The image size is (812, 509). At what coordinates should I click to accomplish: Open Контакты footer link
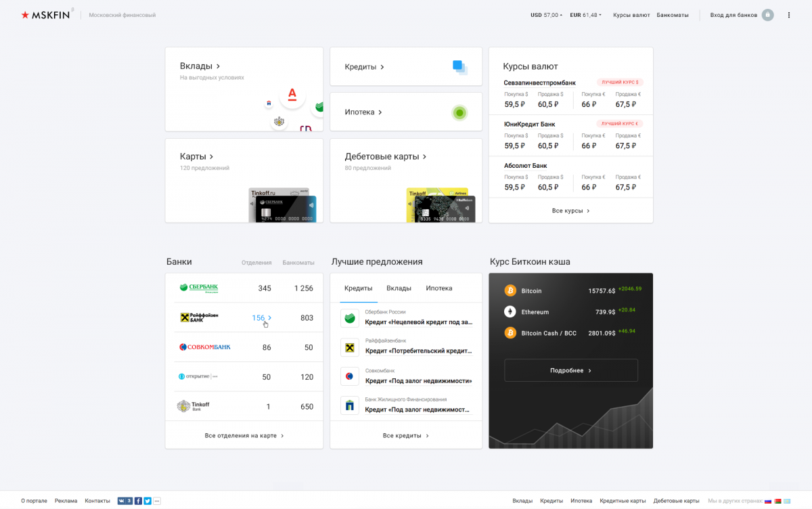coord(97,501)
